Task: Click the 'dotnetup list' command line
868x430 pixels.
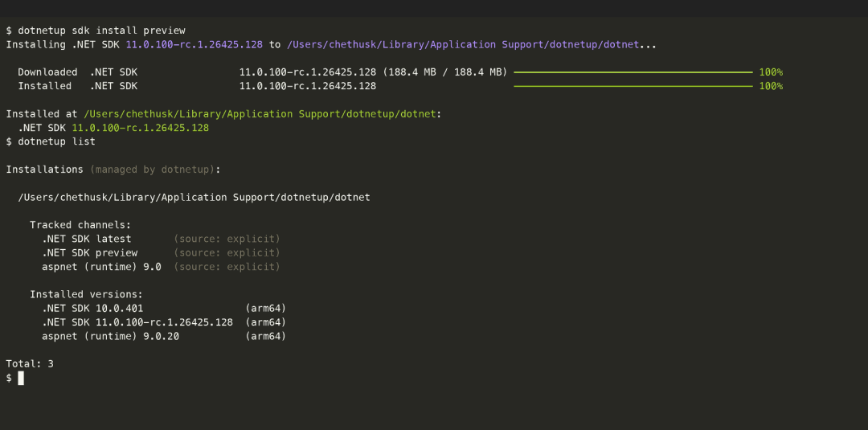Action: (56, 141)
